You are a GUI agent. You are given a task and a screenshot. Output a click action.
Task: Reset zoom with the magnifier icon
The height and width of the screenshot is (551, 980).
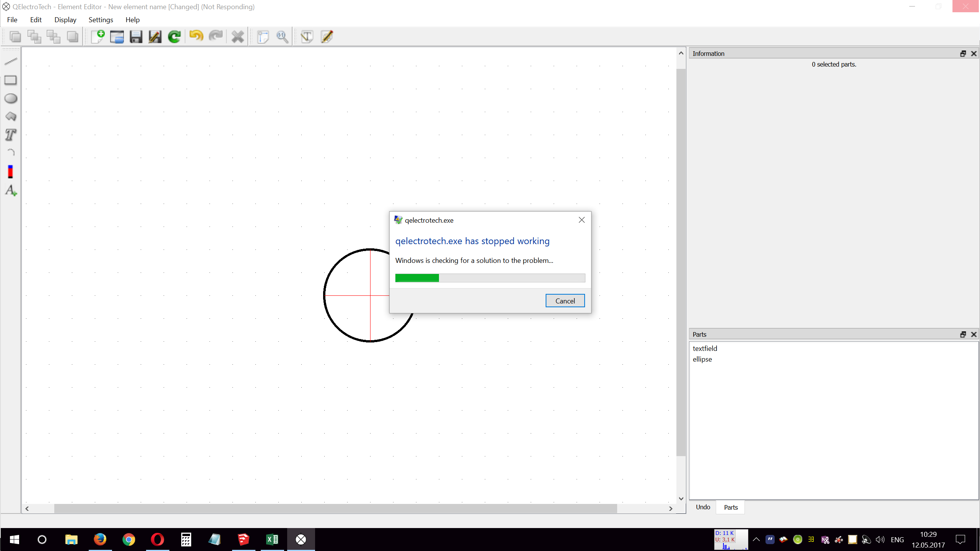282,37
